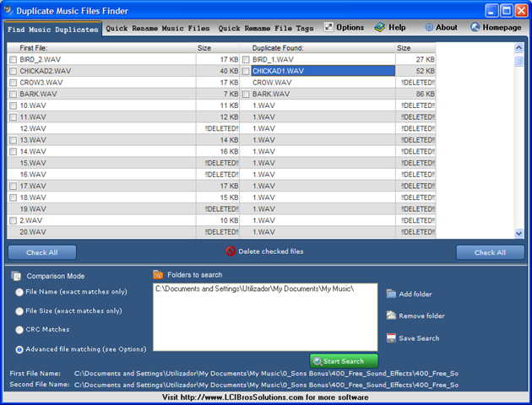
Task: Click the left Check All button
Action: (x=42, y=252)
